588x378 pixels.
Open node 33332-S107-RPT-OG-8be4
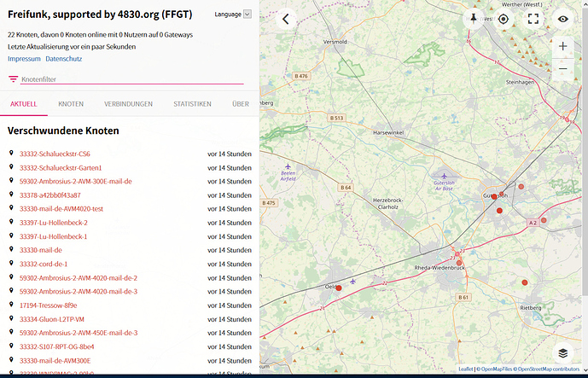(56, 346)
